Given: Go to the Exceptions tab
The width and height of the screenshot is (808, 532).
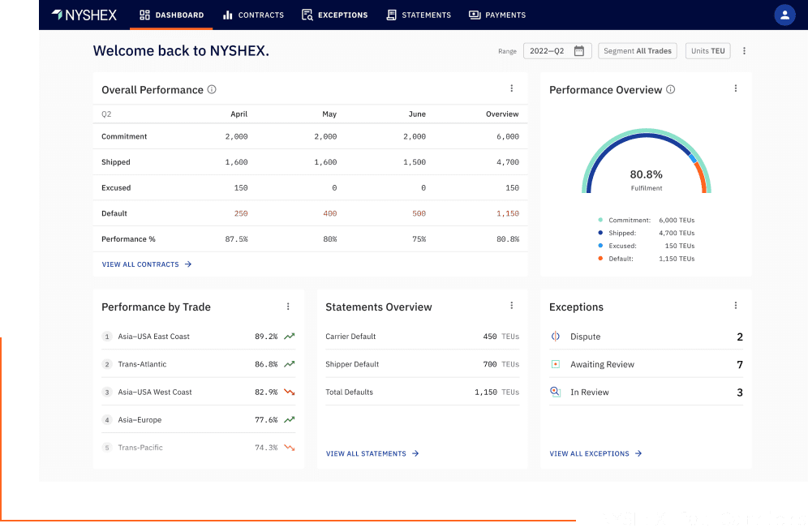Looking at the screenshot, I should click(335, 15).
